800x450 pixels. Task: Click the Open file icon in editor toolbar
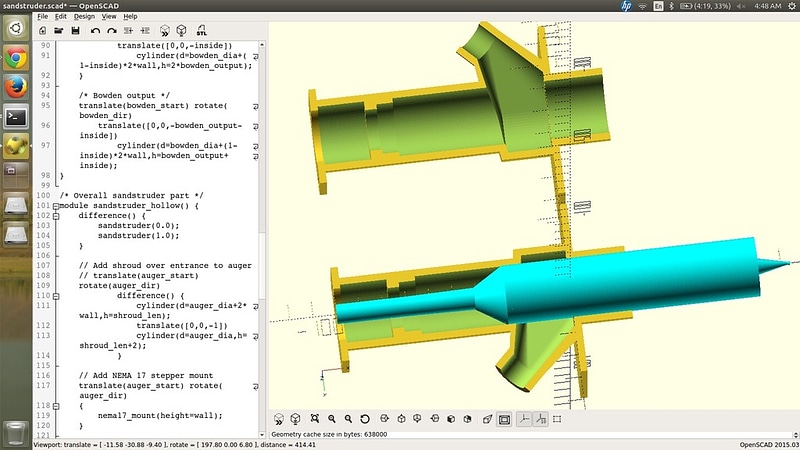click(59, 31)
